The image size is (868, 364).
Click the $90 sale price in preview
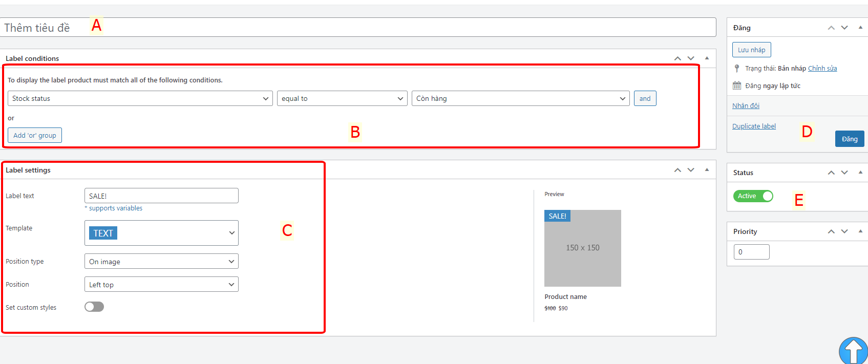(563, 308)
